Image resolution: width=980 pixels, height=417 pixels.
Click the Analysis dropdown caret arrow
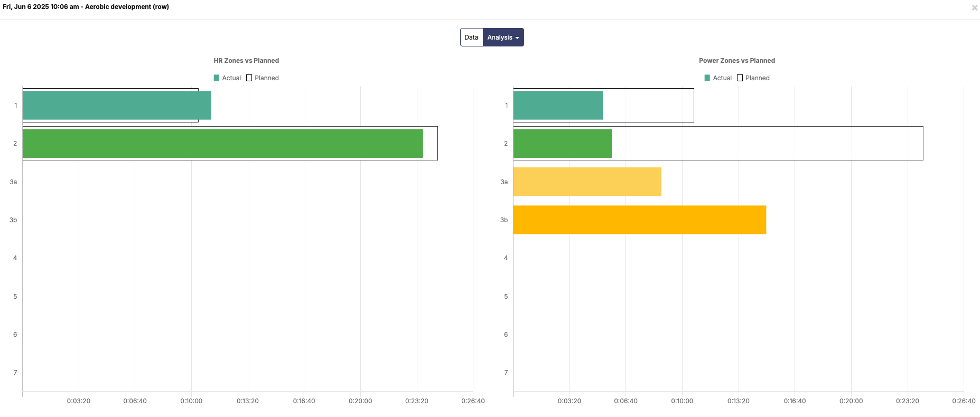coord(517,38)
